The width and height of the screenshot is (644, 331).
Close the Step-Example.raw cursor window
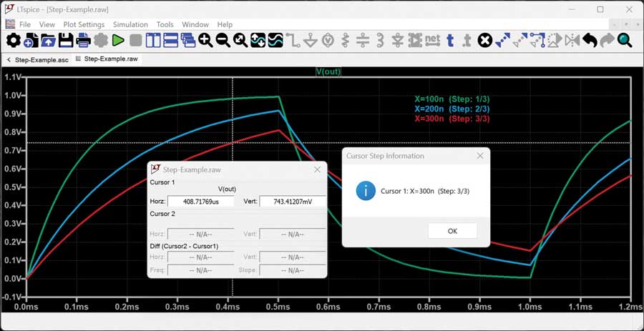point(317,170)
